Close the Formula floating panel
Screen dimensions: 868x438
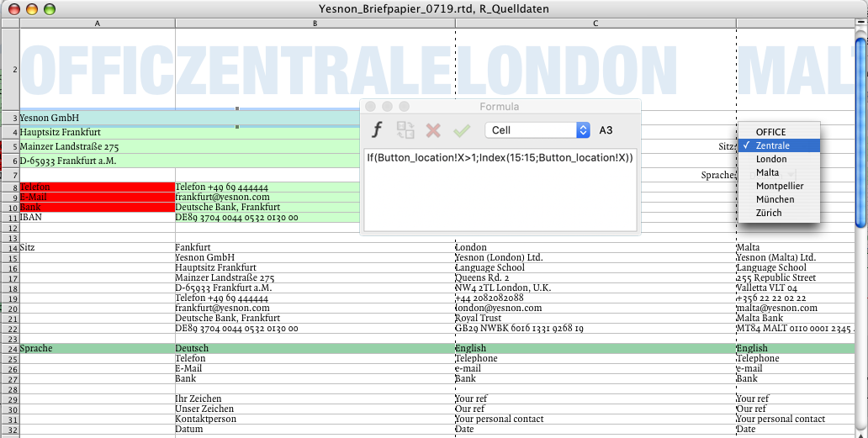pos(371,107)
